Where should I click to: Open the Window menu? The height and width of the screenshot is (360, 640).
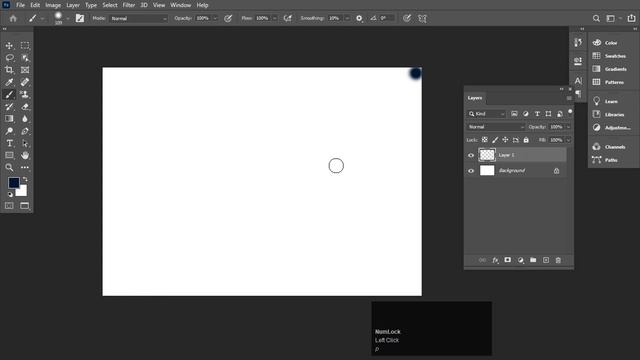coord(181,5)
